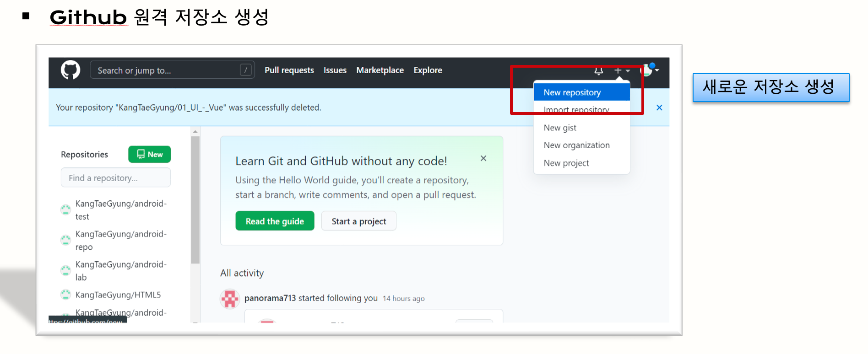The height and width of the screenshot is (354, 868).
Task: Go to Issues in top navigation
Action: [x=335, y=70]
